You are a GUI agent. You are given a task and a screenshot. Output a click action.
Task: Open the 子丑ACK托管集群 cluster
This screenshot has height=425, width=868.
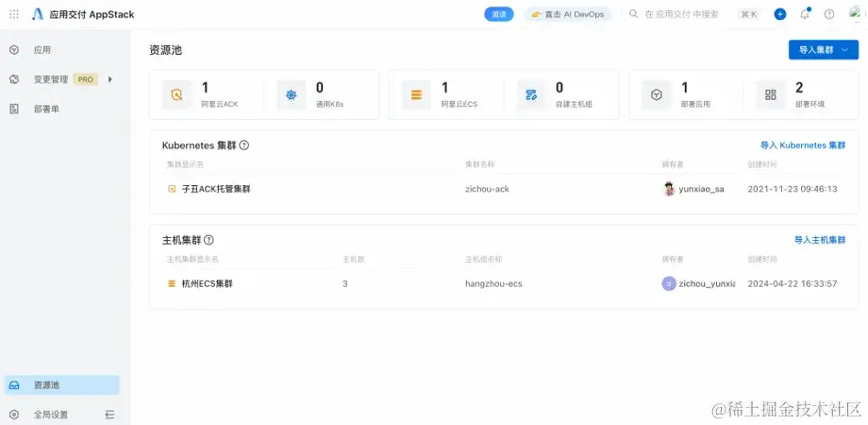(x=216, y=189)
